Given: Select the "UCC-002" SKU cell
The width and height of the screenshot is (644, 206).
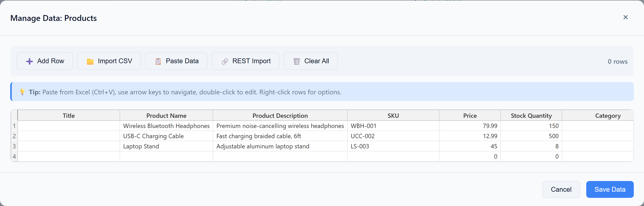Looking at the screenshot, I should (393, 136).
